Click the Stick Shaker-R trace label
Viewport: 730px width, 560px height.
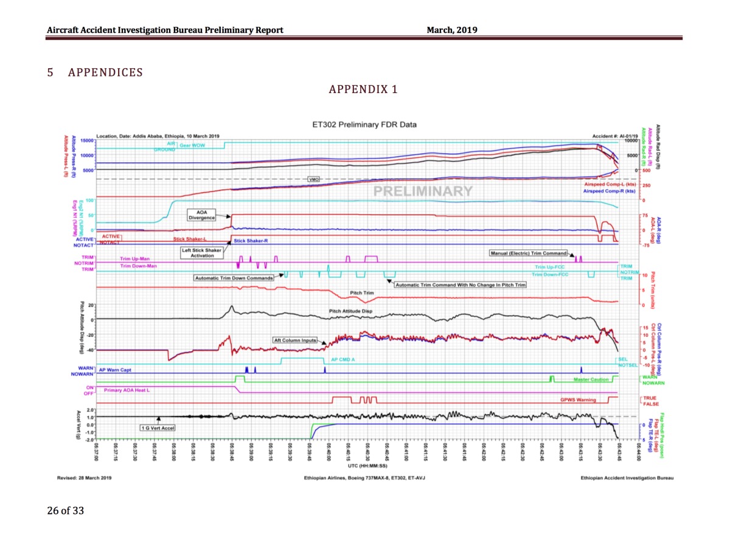(251, 241)
